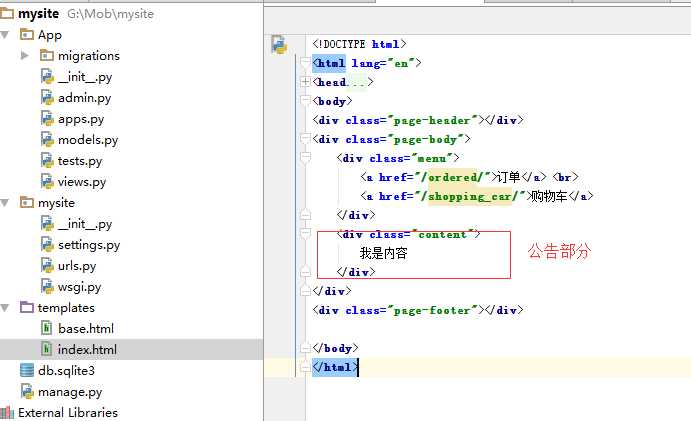The image size is (691, 421).
Task: Click the /shopping_car/ href value in code
Action: 470,196
